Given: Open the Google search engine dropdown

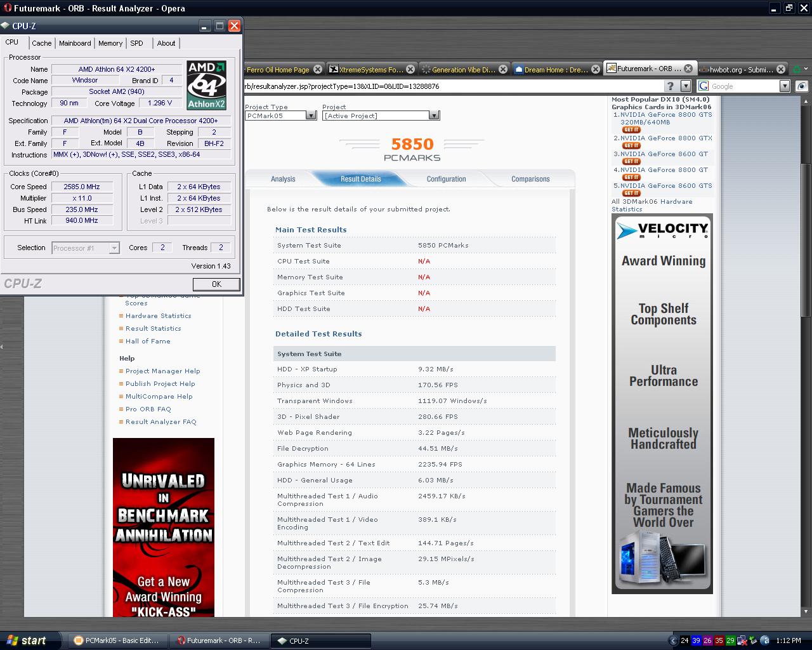Looking at the screenshot, I should (784, 86).
